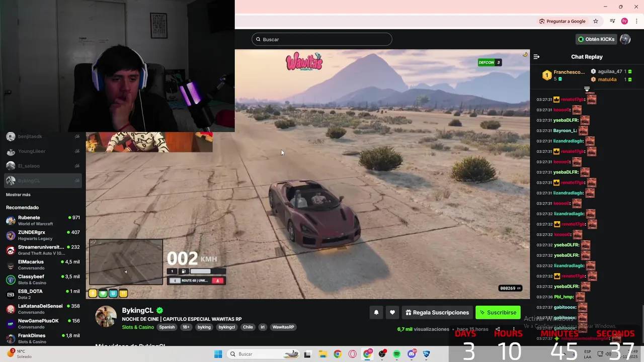Open Google Chrome taskbar icon
This screenshot has width=644, height=362.
338,354
